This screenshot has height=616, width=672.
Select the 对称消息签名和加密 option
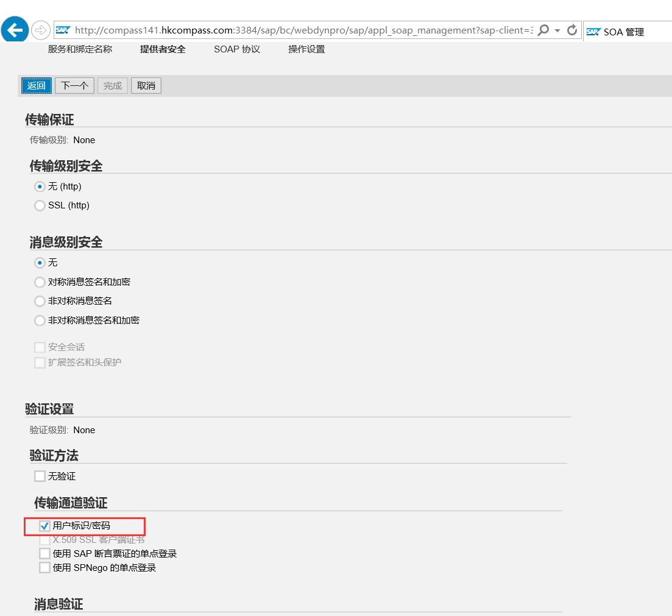[40, 282]
